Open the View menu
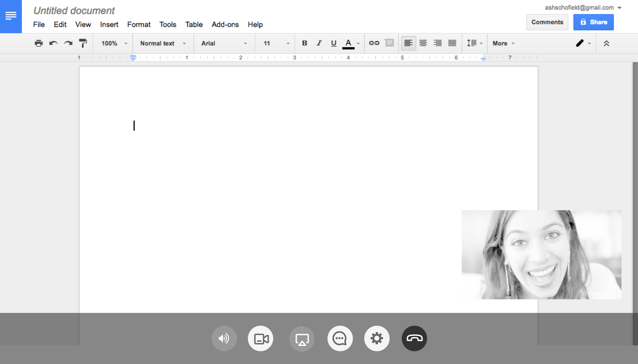Screen dimensions: 638x364 pyautogui.click(x=83, y=24)
